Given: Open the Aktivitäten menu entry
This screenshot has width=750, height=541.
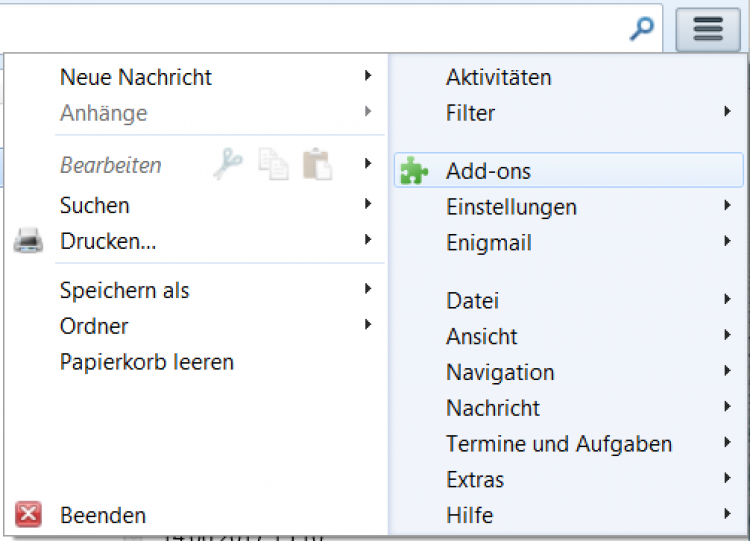Looking at the screenshot, I should pyautogui.click(x=498, y=77).
